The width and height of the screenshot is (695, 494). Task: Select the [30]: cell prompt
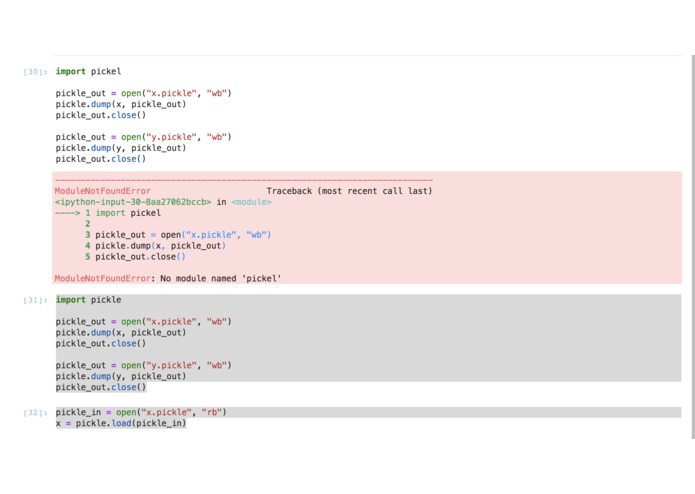pos(35,72)
